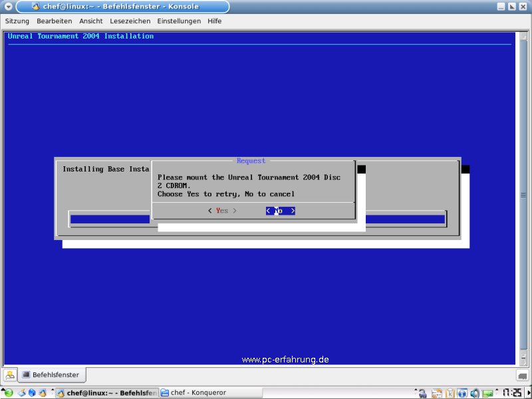The width and height of the screenshot is (532, 399).
Task: Open the Ansicht menu
Action: pyautogui.click(x=90, y=21)
